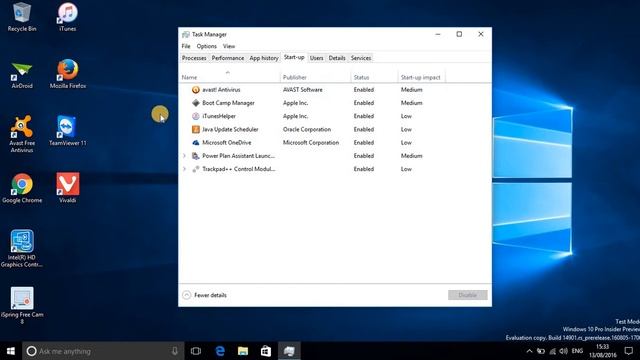Click Medium impact of avast! Antivirus
This screenshot has width=640, height=360.
coord(411,90)
